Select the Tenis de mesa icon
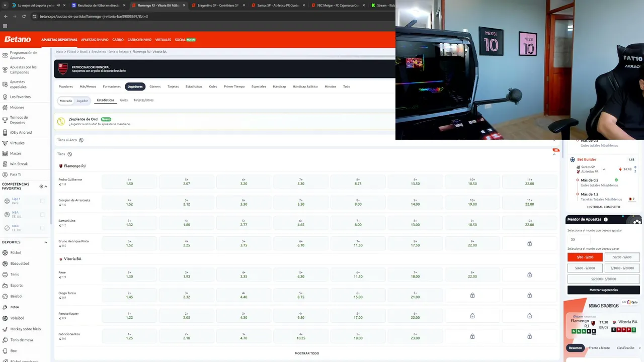 point(5,340)
